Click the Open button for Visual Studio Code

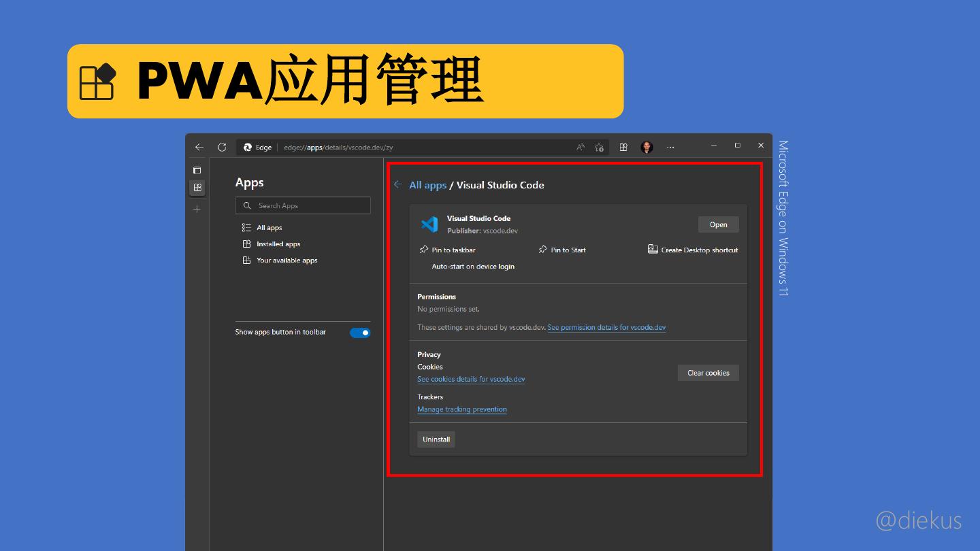tap(718, 225)
